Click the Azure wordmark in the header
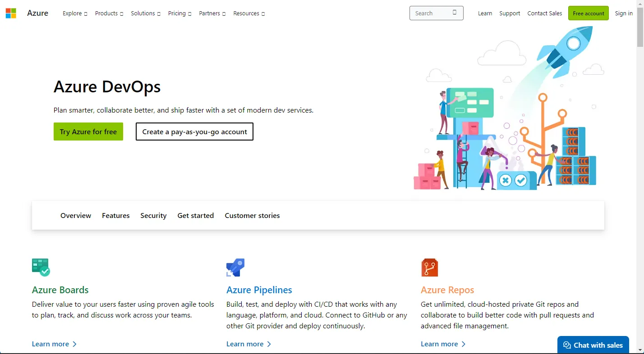The height and width of the screenshot is (354, 644). click(x=37, y=13)
